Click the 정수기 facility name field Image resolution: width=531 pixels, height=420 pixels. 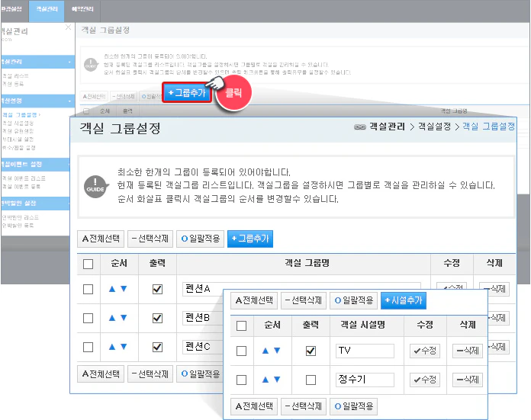(x=365, y=380)
